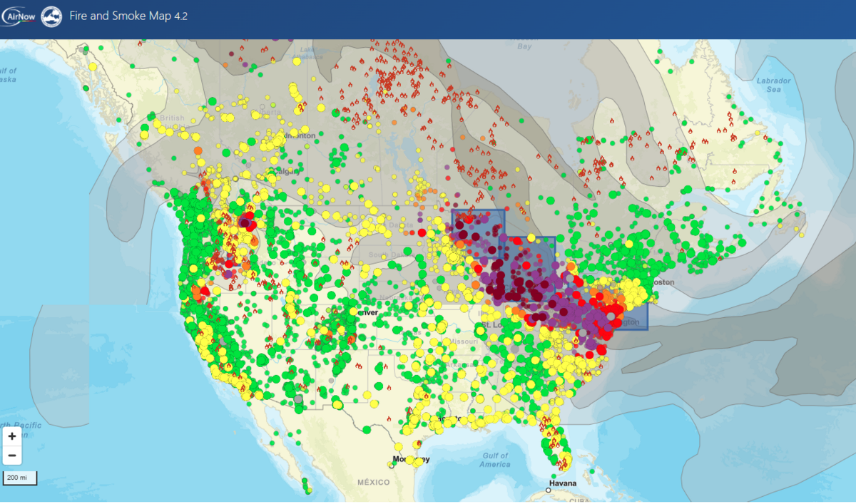Select the dark green monitor on Alaska's panhandle coast

[86, 88]
